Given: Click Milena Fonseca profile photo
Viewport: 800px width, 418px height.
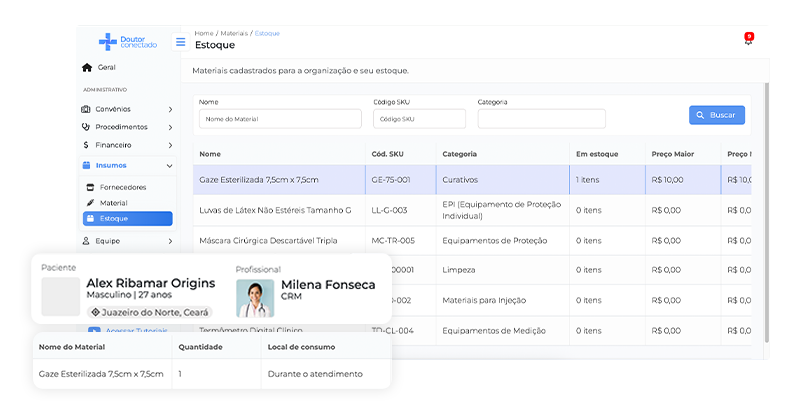Looking at the screenshot, I should tap(255, 299).
